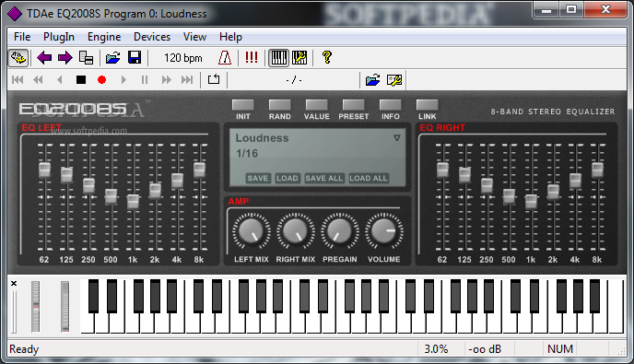Maximize the TDAe EQ2008S window
Screen dimensions: 634x364
571,10
